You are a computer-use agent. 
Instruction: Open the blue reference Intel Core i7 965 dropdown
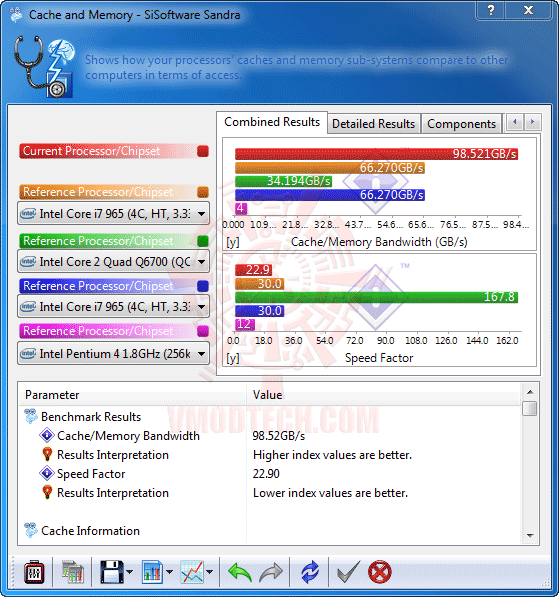coord(113,306)
